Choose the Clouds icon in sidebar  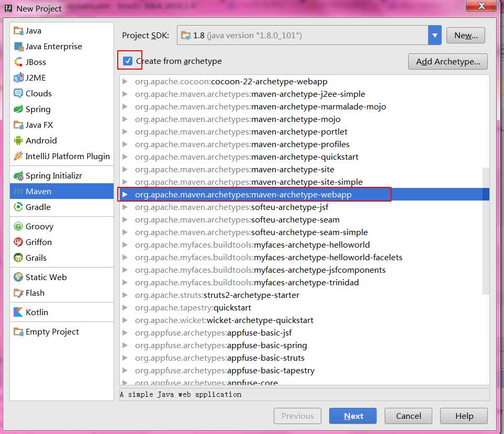[18, 94]
